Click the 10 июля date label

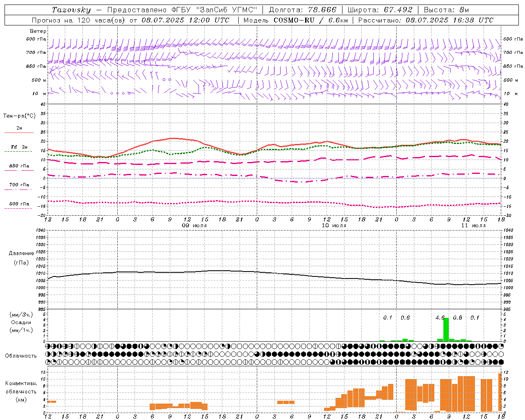(x=334, y=226)
